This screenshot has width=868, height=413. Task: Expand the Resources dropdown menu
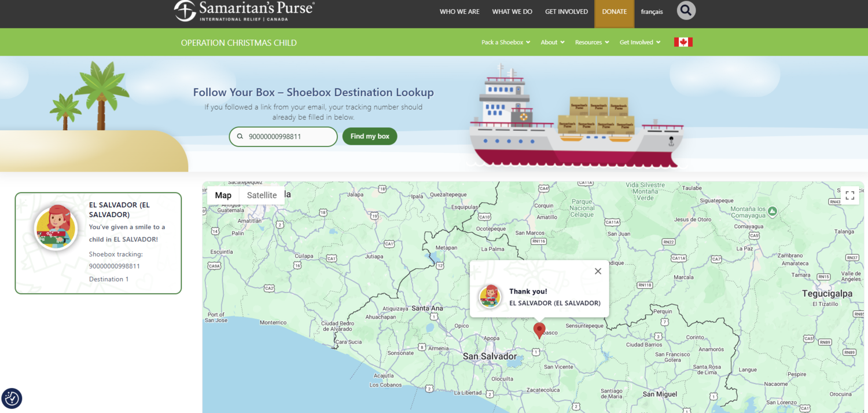(592, 42)
